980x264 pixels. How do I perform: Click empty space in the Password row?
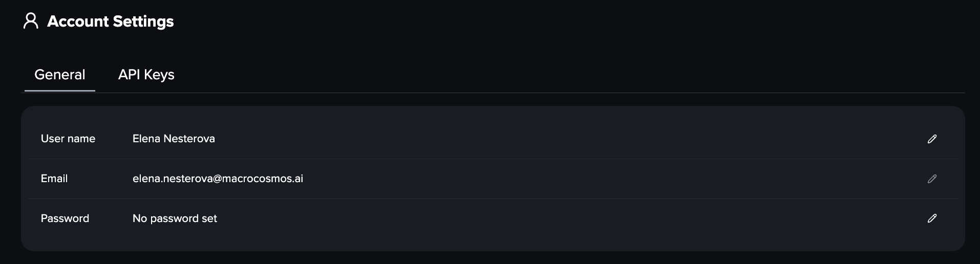pyautogui.click(x=563, y=218)
